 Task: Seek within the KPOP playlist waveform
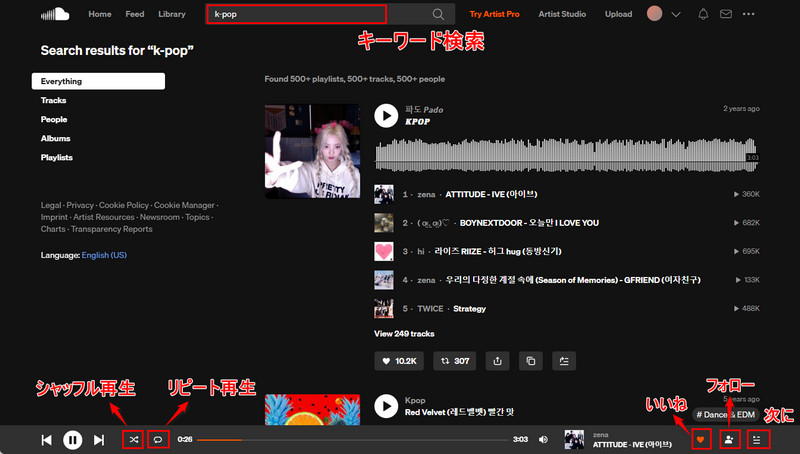point(566,155)
